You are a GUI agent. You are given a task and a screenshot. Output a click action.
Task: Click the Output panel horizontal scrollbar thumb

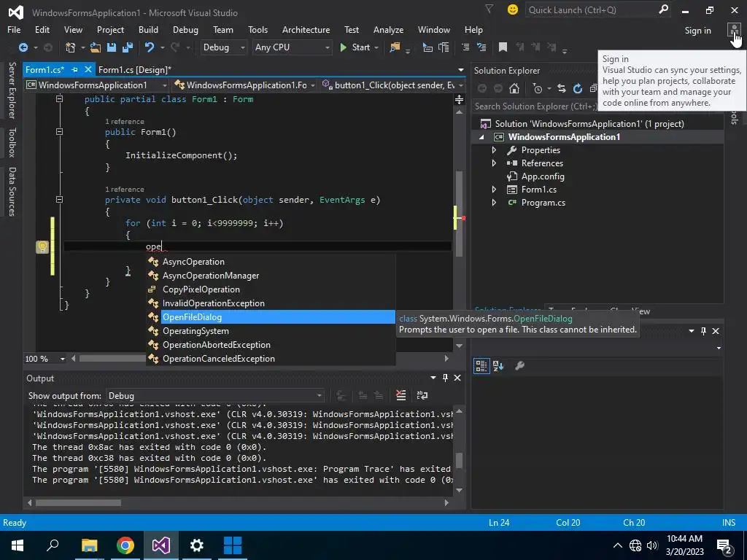[78, 503]
